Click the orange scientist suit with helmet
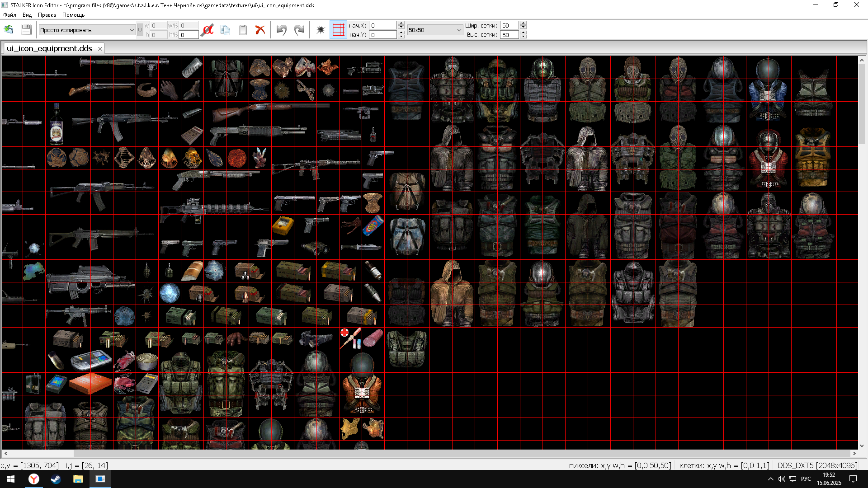Screen dimensions: 868x488 [362, 384]
